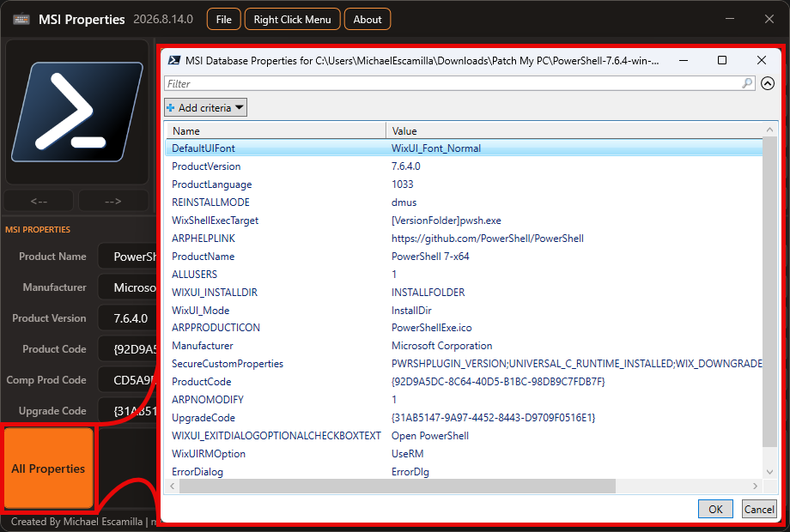Image resolution: width=790 pixels, height=532 pixels.
Task: Click the value InstallDir
Action: point(411,310)
